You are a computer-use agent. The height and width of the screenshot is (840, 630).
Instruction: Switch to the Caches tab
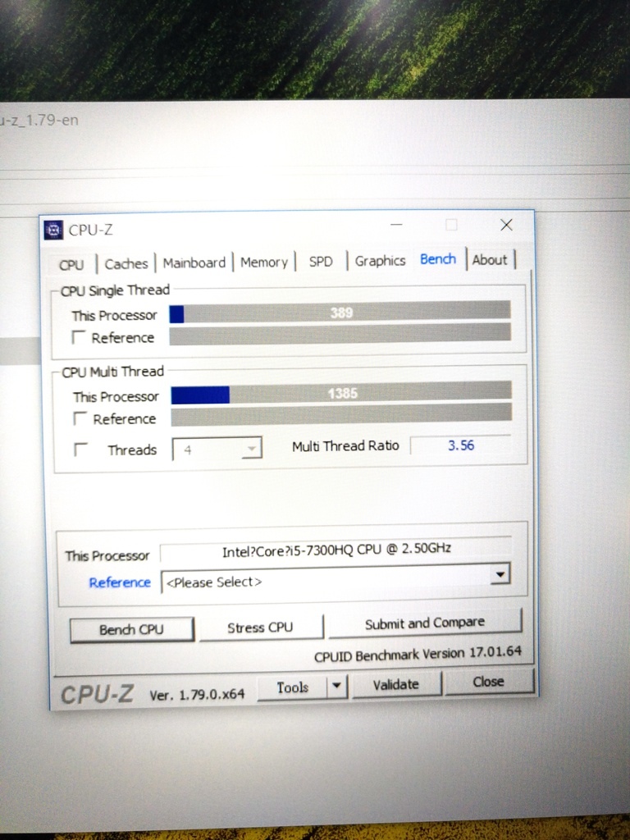(126, 264)
